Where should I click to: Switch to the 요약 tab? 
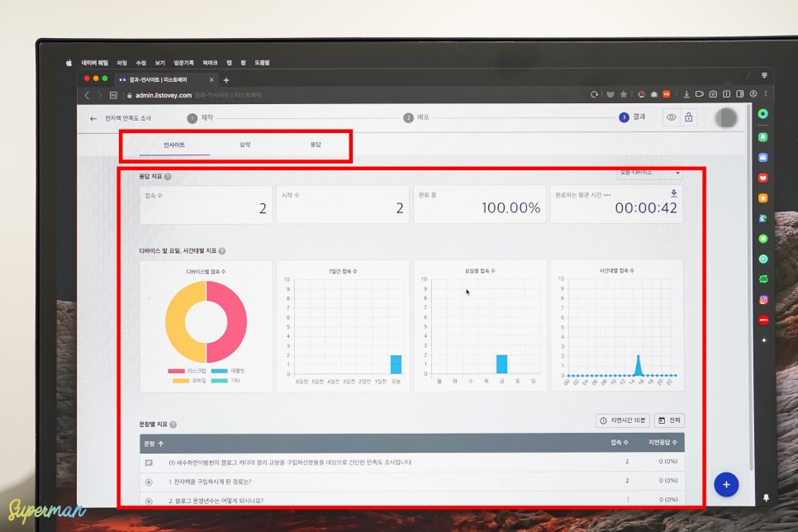[x=245, y=145]
